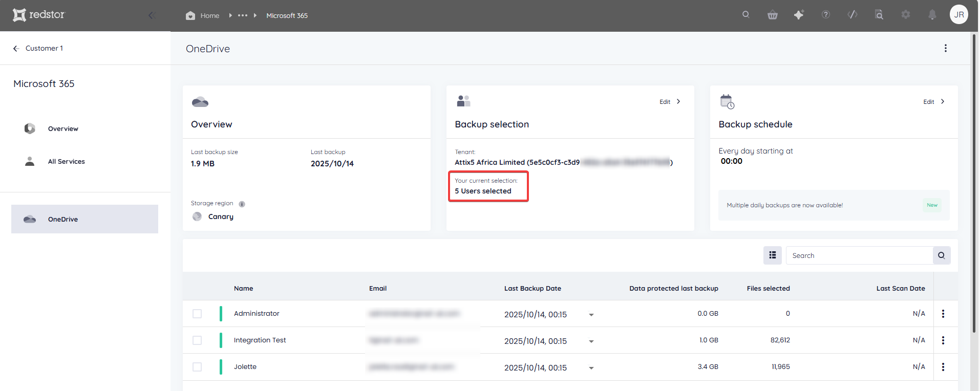Click the Home breadcrumb icon

tap(190, 15)
